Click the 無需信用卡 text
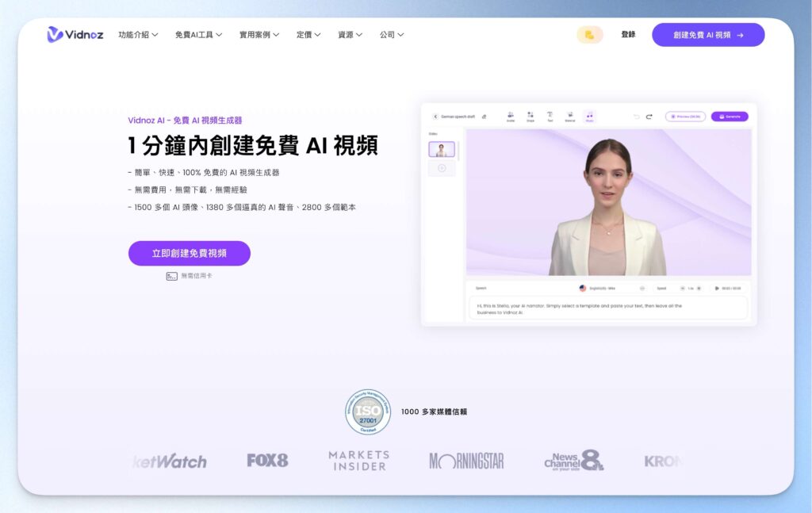Viewport: 812px width, 513px height. [x=197, y=276]
